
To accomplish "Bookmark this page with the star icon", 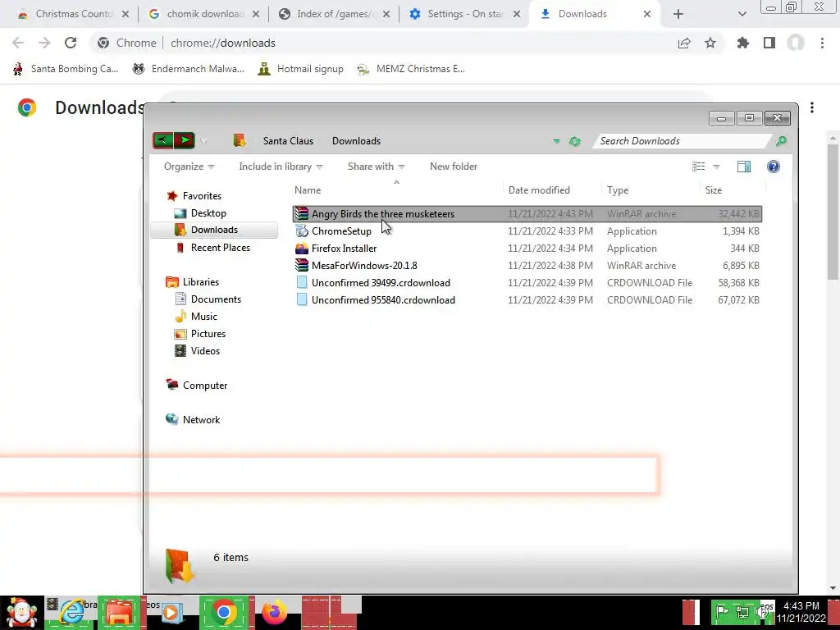I will click(x=710, y=43).
